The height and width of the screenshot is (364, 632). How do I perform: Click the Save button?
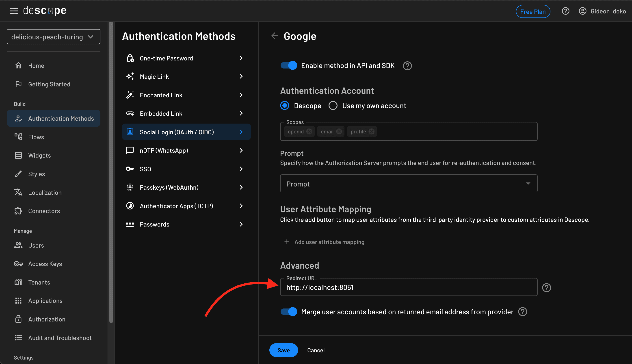[284, 350]
